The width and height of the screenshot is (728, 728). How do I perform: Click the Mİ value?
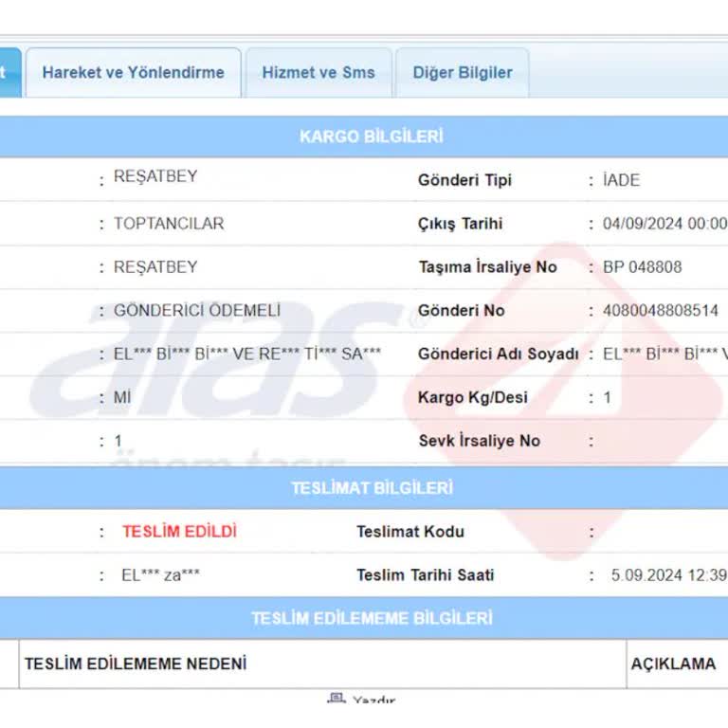tap(122, 398)
